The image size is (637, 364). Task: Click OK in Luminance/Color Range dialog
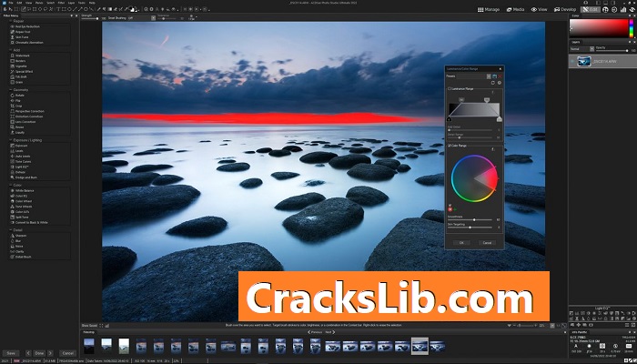[x=461, y=243]
